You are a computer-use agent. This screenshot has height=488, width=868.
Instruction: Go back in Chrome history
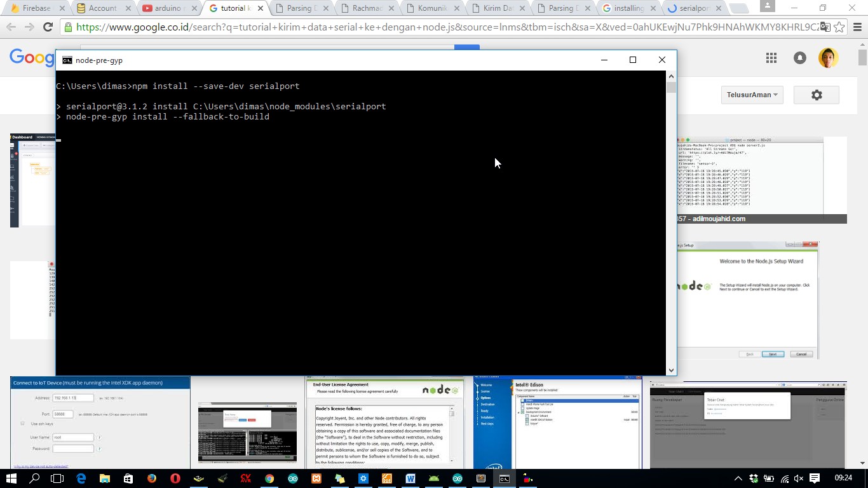pos(11,27)
